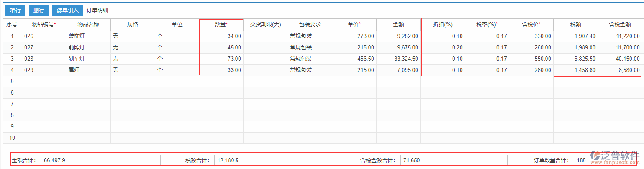Click tax amount cell 6,825.50
Image resolution: width=644 pixels, height=169 pixels.
pos(575,59)
